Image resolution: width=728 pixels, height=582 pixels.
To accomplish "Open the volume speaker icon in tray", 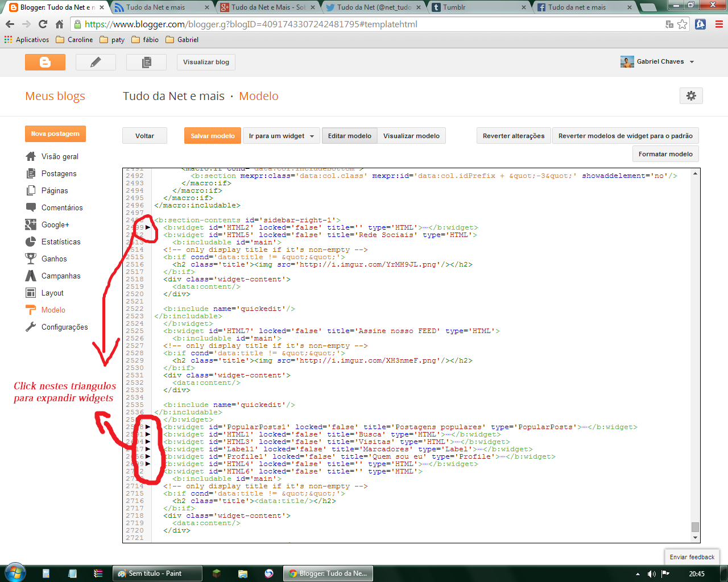I will click(x=651, y=574).
